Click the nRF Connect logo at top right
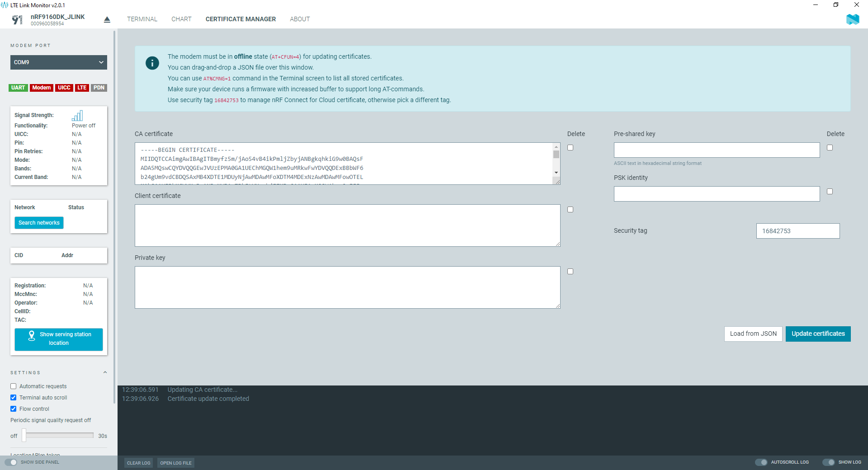Screen dimensions: 868x470 click(x=853, y=19)
